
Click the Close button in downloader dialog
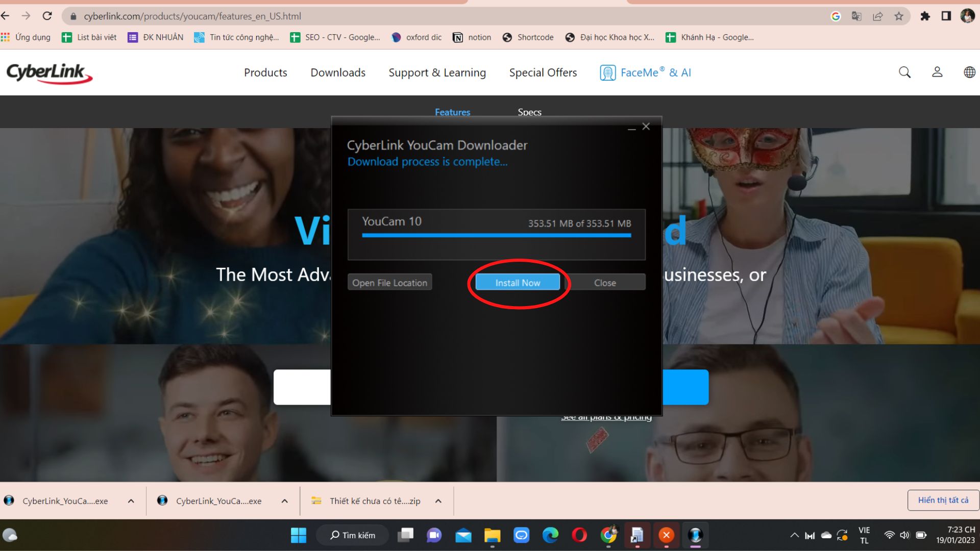coord(605,283)
